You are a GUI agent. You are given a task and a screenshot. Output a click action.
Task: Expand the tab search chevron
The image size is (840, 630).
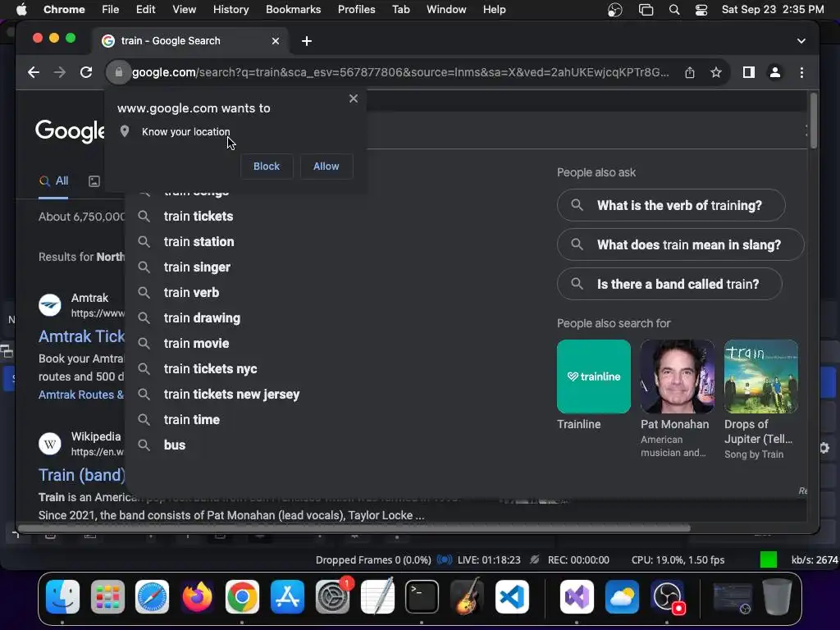point(801,41)
